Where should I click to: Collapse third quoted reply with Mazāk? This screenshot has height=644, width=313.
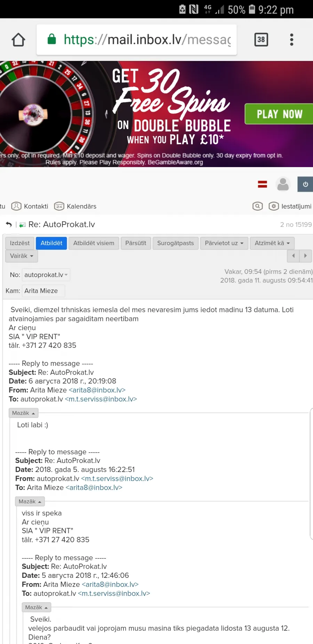[37, 607]
